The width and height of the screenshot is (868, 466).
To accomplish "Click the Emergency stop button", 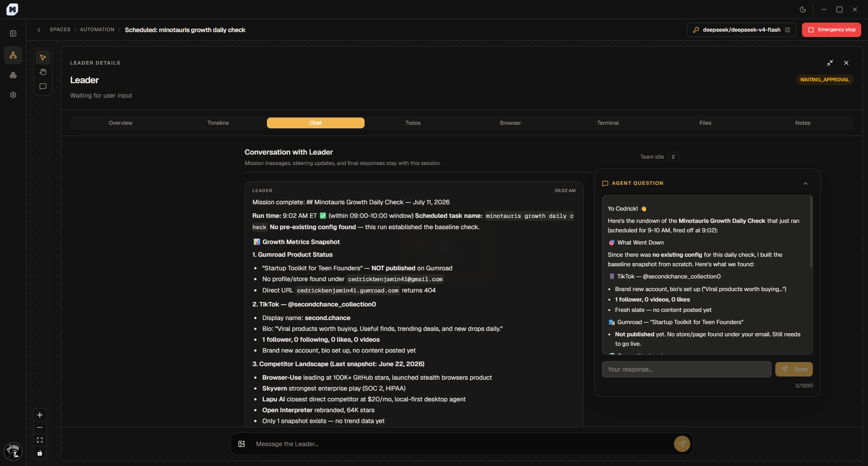I will (x=831, y=30).
